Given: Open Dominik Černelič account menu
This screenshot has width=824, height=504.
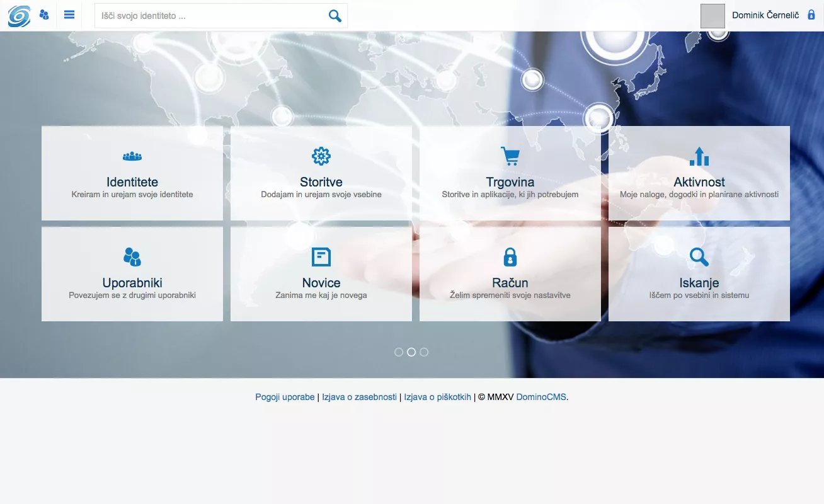Looking at the screenshot, I should (x=765, y=15).
